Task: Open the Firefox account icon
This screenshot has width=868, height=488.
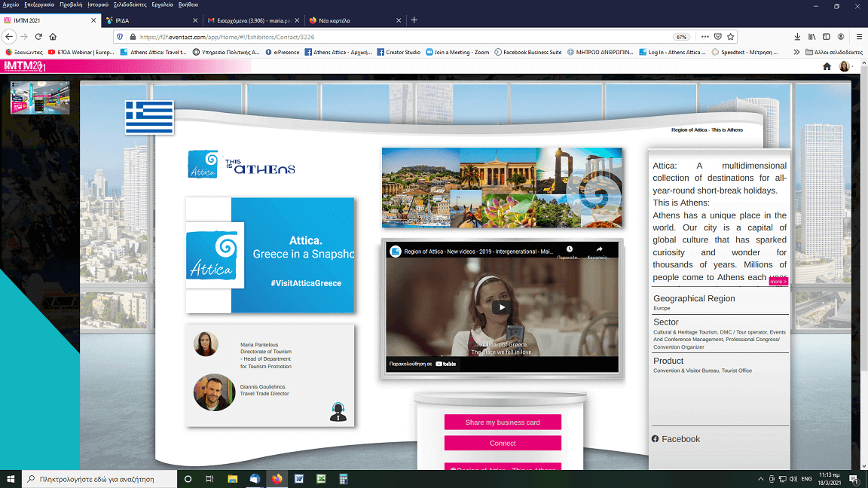Action: [x=841, y=36]
